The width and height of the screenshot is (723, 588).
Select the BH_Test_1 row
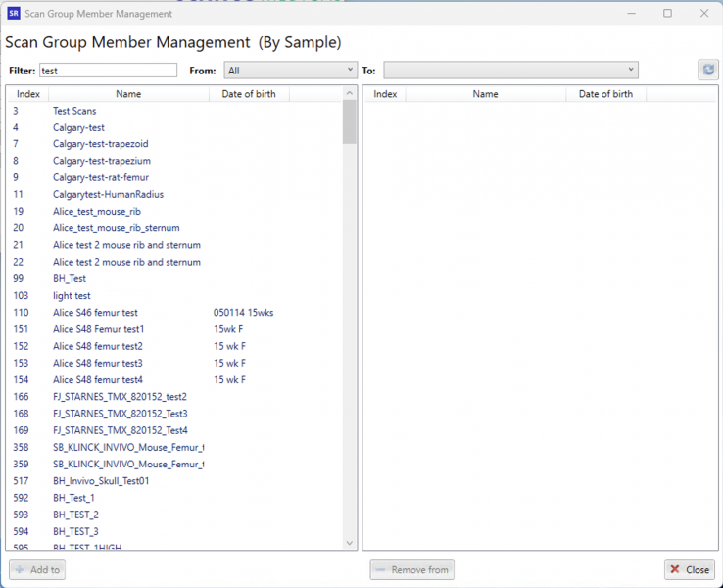[175, 498]
